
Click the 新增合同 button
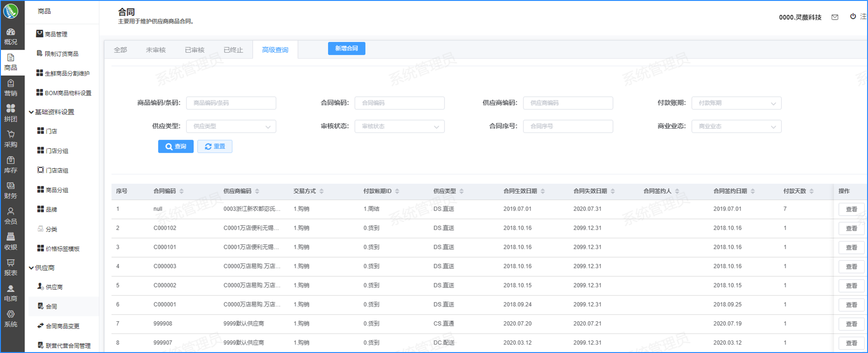pyautogui.click(x=346, y=48)
